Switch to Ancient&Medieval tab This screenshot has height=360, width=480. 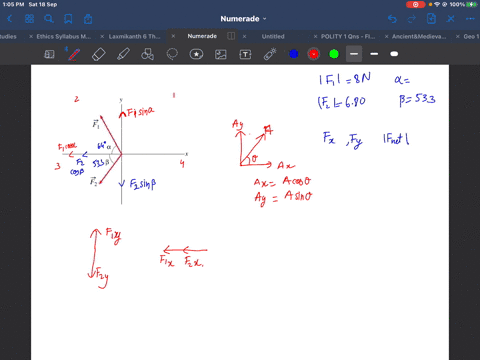click(x=419, y=36)
